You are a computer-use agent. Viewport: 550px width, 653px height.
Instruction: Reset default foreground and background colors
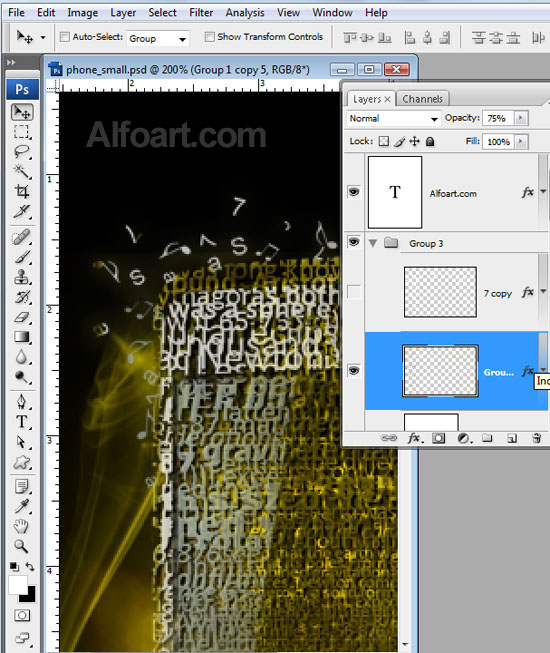[x=14, y=566]
